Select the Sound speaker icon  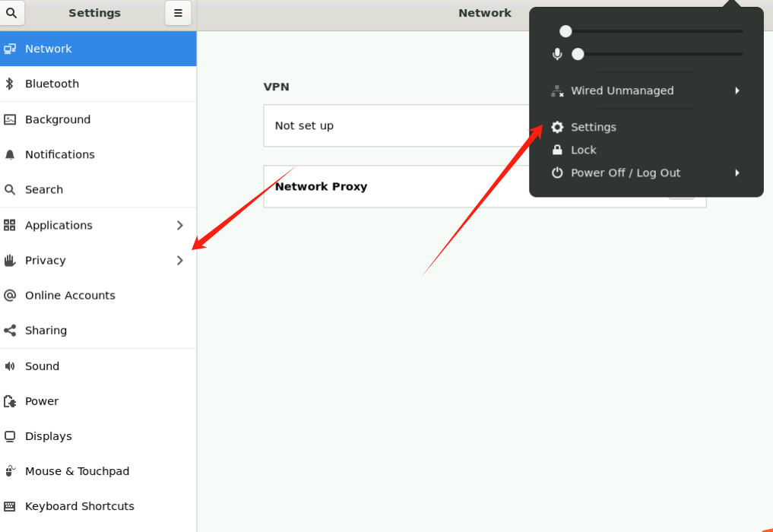[x=10, y=366]
